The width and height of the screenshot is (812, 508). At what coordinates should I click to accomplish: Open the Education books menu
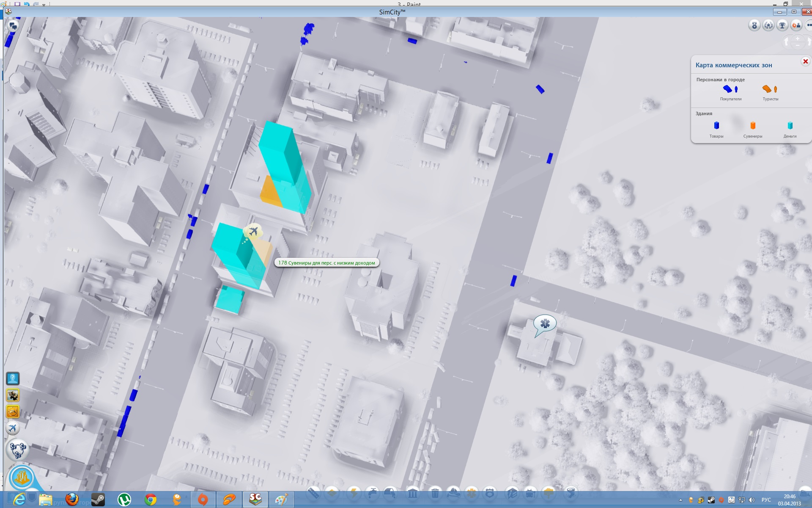click(512, 493)
